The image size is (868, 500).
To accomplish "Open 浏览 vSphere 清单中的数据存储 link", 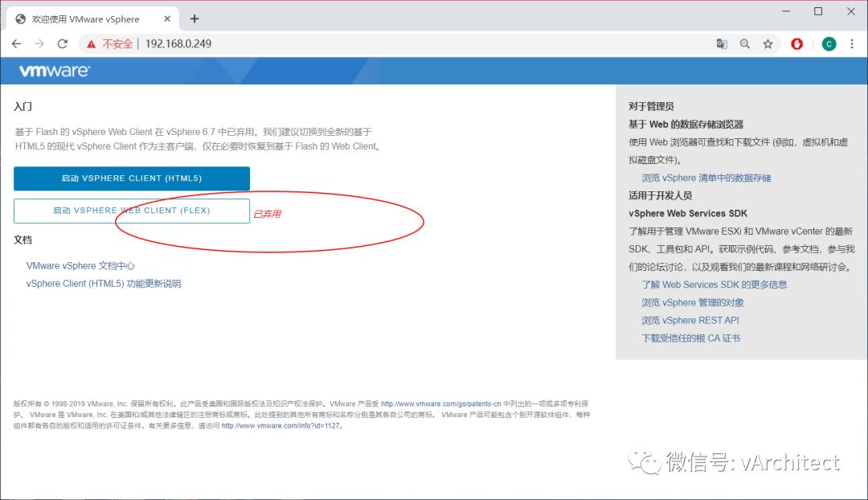I will pyautogui.click(x=706, y=178).
